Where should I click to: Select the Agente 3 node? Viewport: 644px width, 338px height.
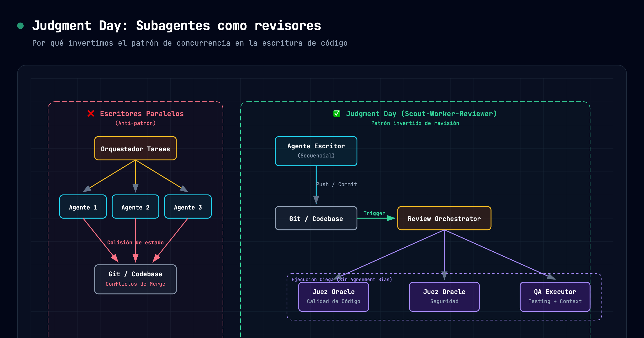click(188, 207)
